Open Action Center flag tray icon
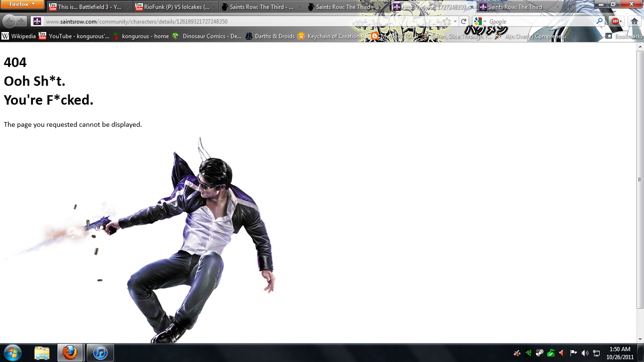 click(x=574, y=353)
